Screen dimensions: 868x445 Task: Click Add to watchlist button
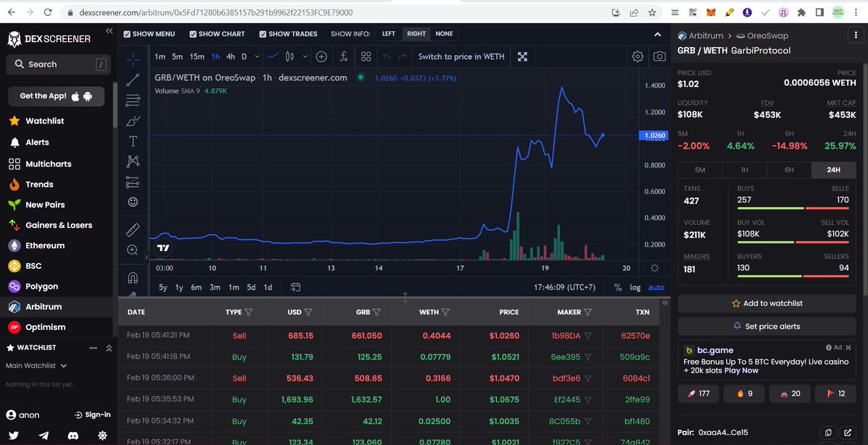click(x=767, y=304)
